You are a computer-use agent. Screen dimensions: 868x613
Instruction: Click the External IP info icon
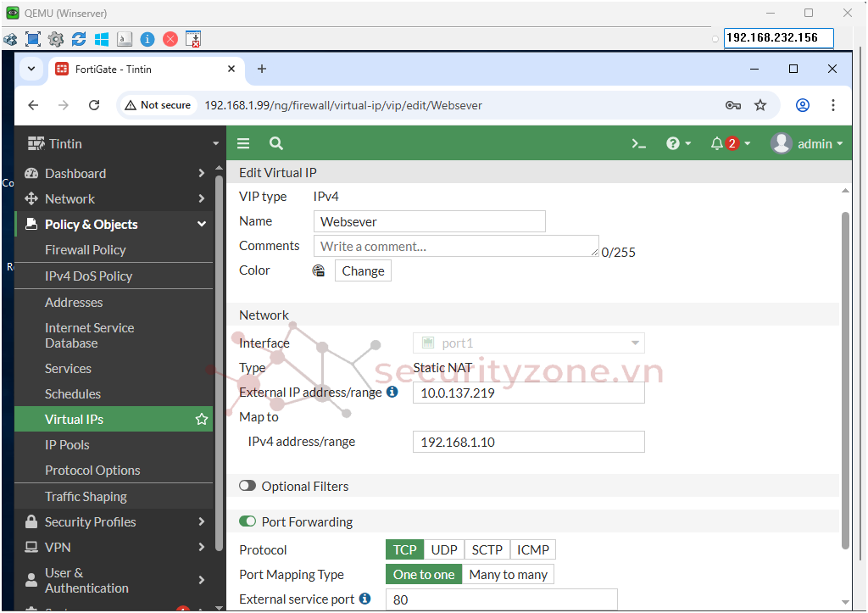click(392, 393)
